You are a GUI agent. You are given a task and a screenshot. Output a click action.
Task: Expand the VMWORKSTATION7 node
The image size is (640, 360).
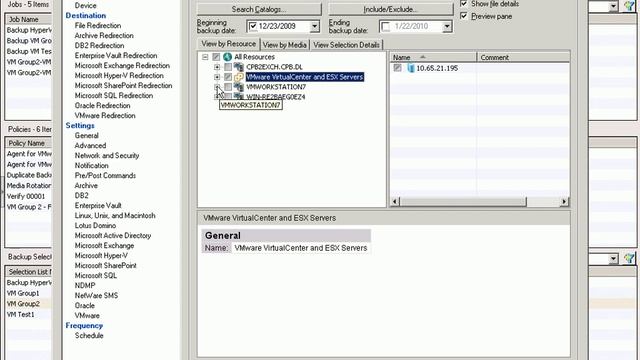[x=217, y=87]
